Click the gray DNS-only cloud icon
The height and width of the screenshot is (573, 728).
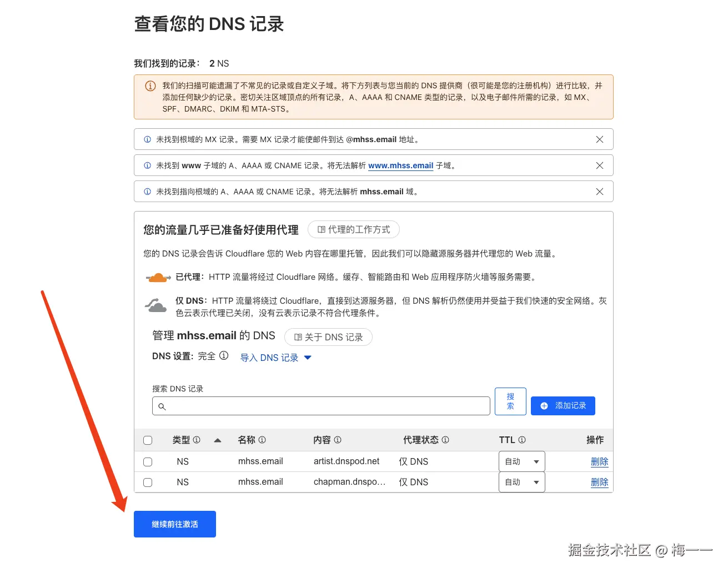click(x=156, y=305)
